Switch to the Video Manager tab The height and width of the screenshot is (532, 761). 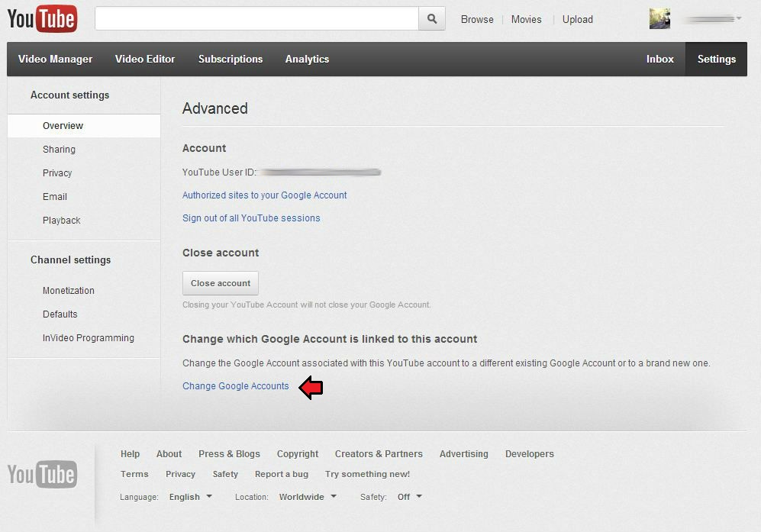55,59
